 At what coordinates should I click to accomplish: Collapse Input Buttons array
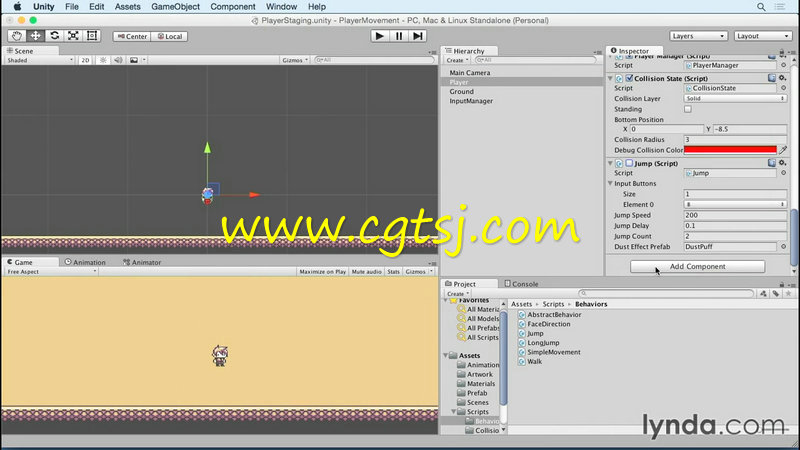coord(610,183)
